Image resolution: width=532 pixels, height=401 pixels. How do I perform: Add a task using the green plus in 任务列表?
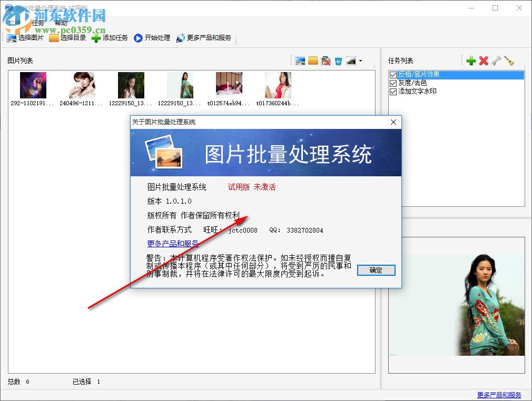tap(471, 60)
